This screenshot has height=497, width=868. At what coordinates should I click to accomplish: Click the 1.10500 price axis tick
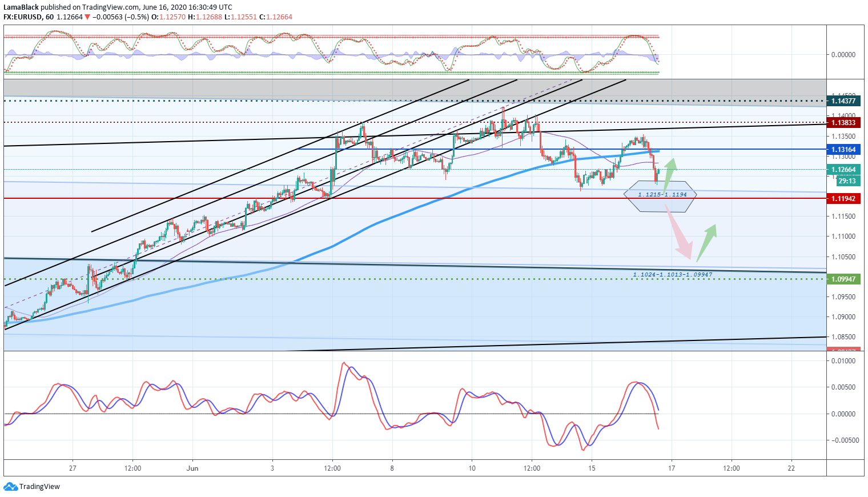tap(843, 257)
